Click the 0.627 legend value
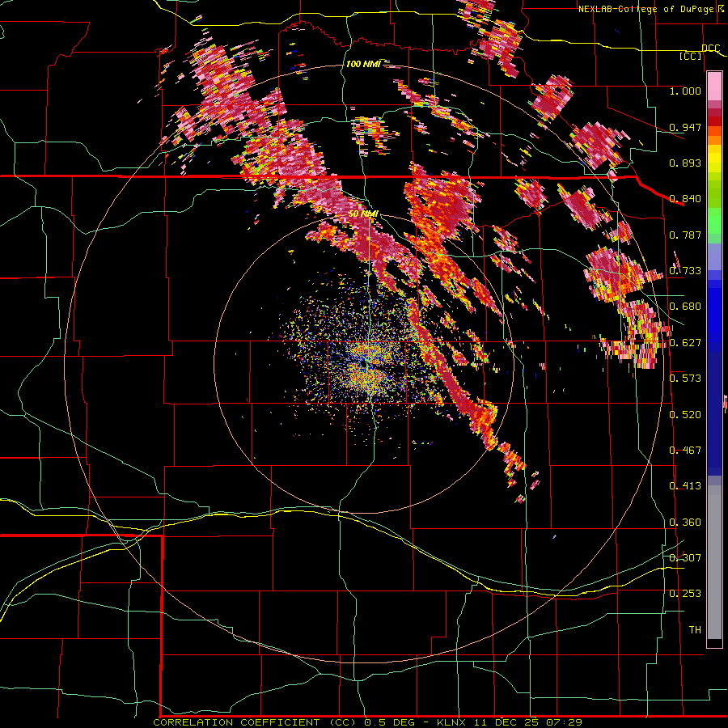Screen dimensions: 728x728 tap(685, 343)
